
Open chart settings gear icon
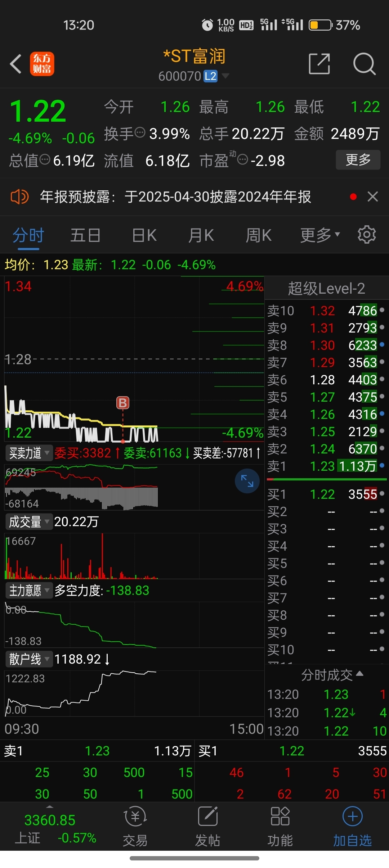tap(367, 235)
